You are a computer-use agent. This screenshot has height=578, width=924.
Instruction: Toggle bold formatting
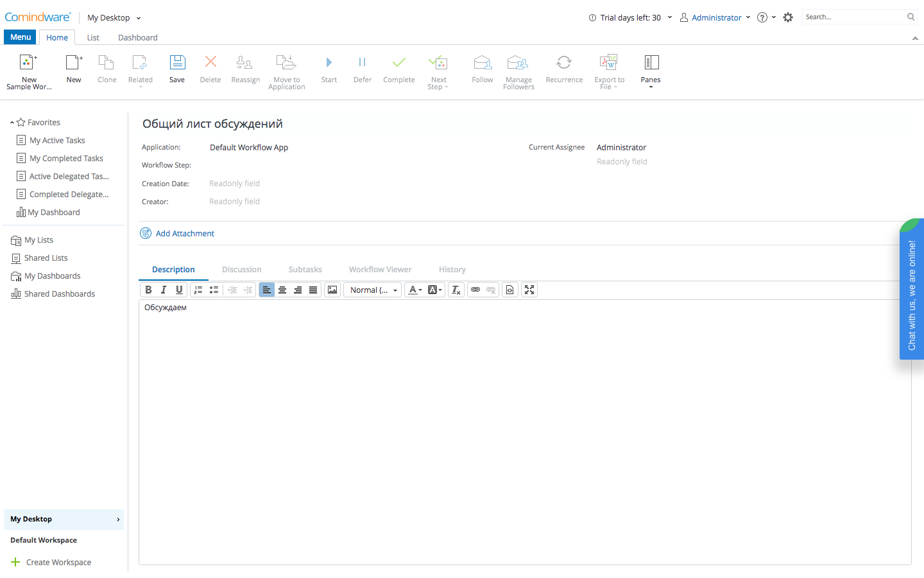148,290
